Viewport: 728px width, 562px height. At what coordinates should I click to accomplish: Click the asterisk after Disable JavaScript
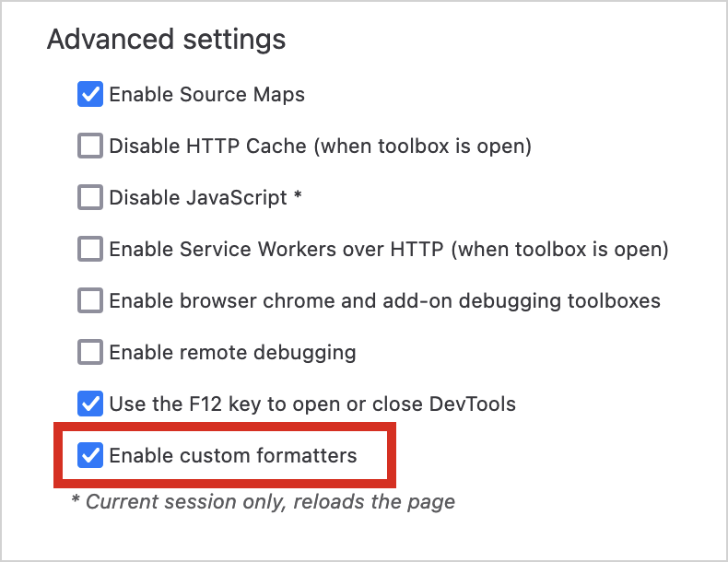(298, 196)
